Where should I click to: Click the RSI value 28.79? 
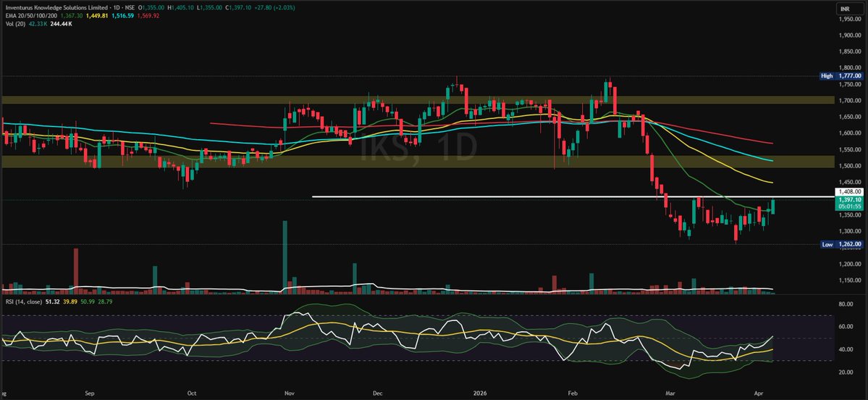(x=105, y=302)
